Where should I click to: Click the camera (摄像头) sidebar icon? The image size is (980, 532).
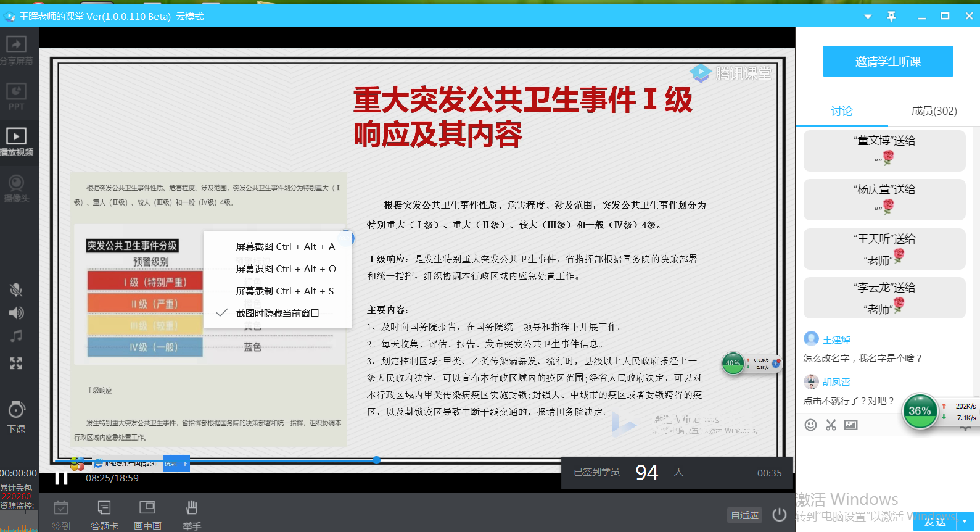point(16,183)
